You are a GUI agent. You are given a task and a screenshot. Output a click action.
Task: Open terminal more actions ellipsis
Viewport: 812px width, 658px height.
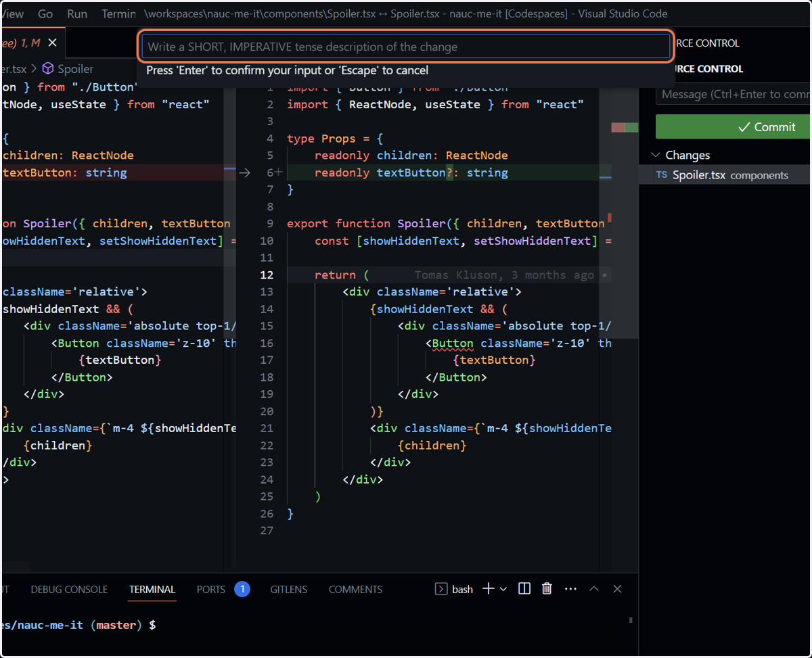570,589
